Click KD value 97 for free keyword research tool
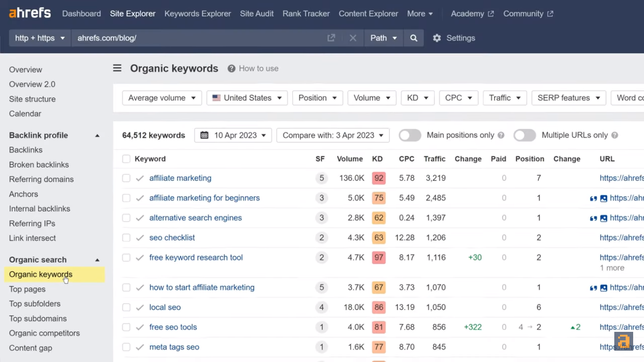This screenshot has height=362, width=644. pos(379,257)
